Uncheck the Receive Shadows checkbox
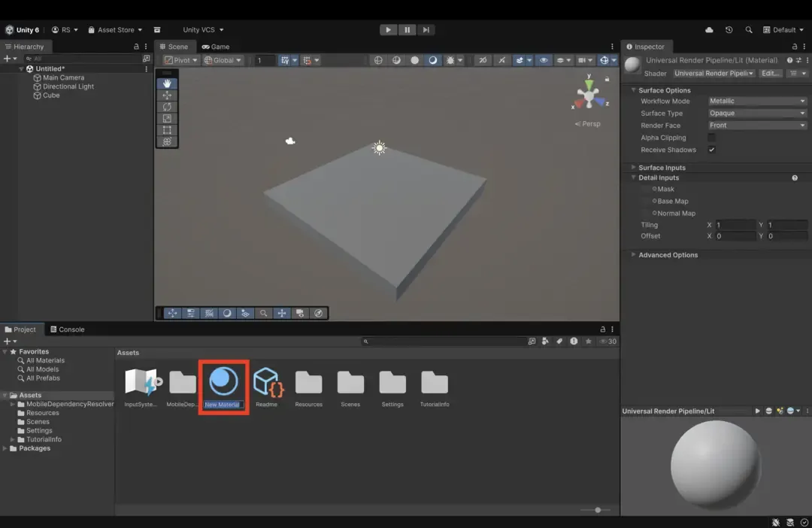This screenshot has height=528, width=812. [711, 150]
